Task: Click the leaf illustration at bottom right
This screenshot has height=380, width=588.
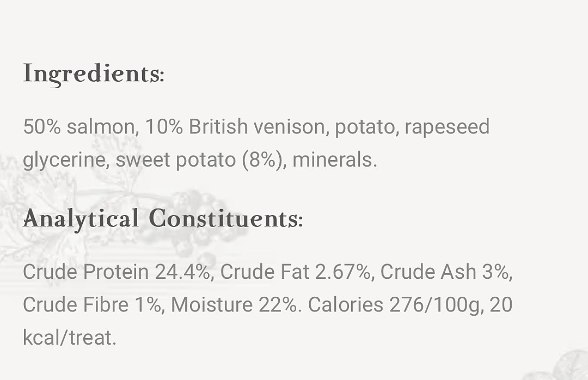Action: [x=562, y=366]
